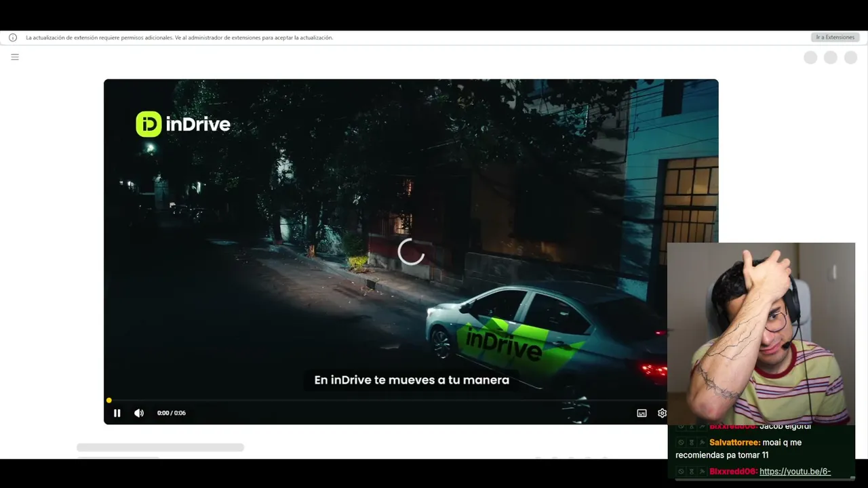Click the third mod icon beside Salvattorree
The image size is (868, 488).
[702, 443]
